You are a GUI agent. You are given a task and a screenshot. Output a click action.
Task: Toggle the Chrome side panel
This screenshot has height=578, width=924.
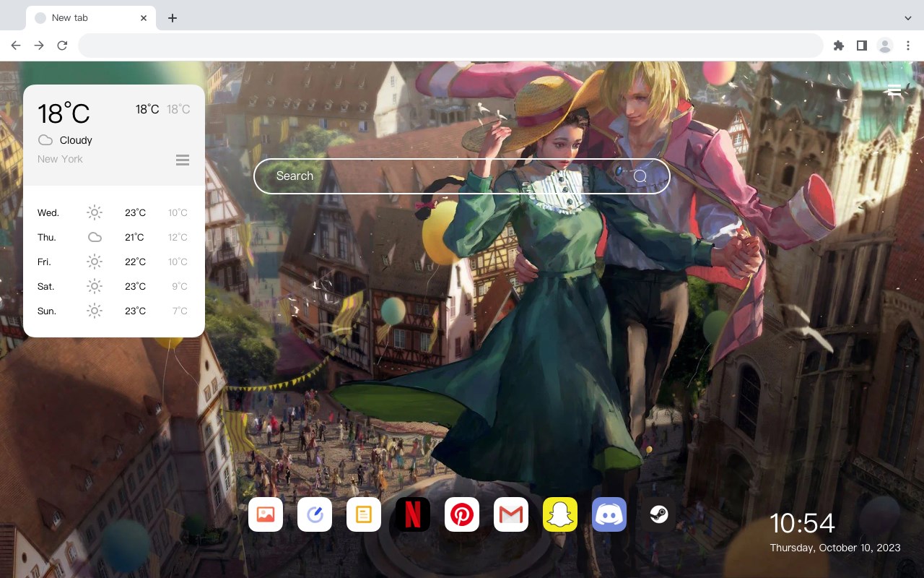(x=861, y=46)
